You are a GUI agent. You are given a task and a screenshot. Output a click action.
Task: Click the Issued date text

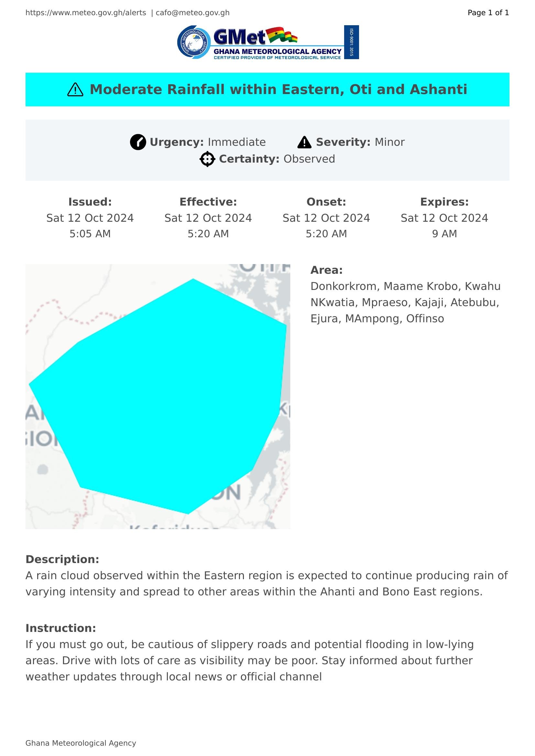tap(90, 218)
